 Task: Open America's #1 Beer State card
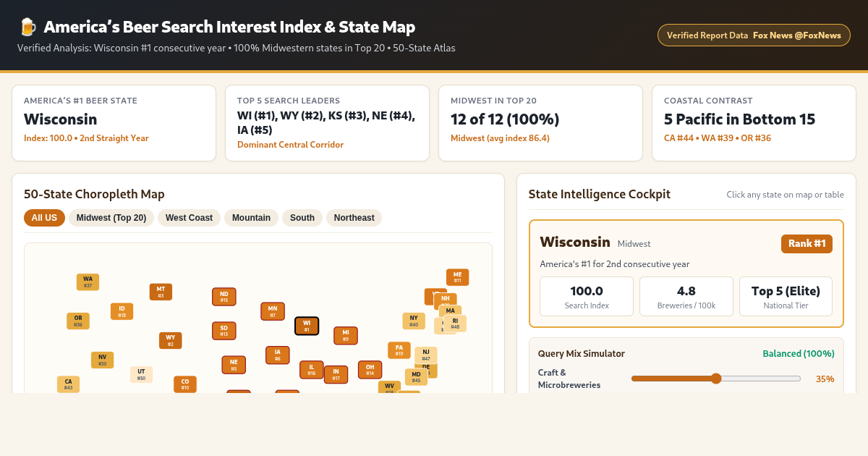pos(114,123)
